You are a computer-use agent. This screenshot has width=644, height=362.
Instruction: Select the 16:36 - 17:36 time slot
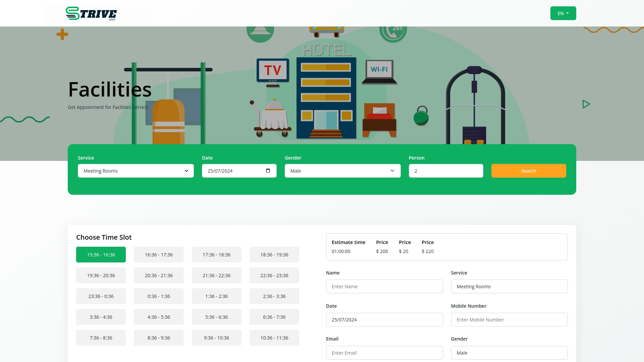(x=159, y=255)
